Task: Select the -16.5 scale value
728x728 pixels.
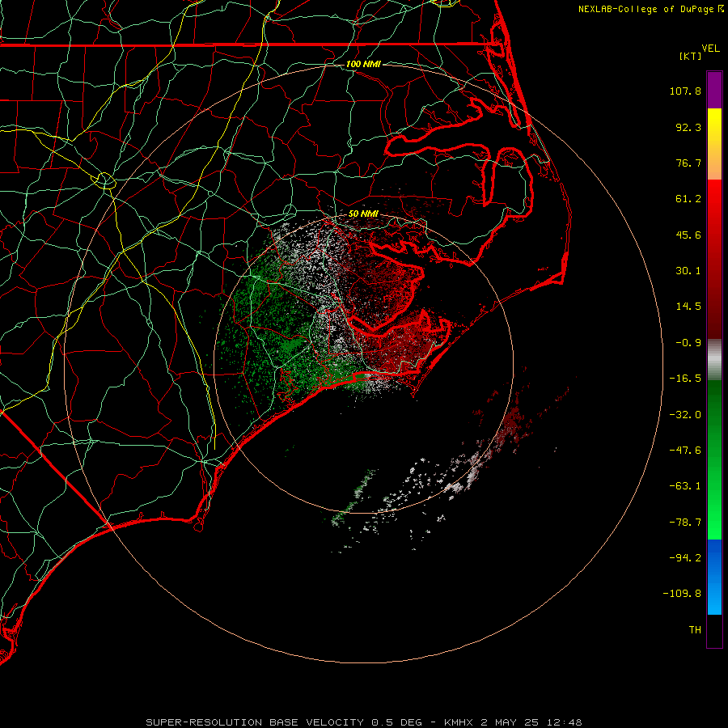Action: click(685, 379)
